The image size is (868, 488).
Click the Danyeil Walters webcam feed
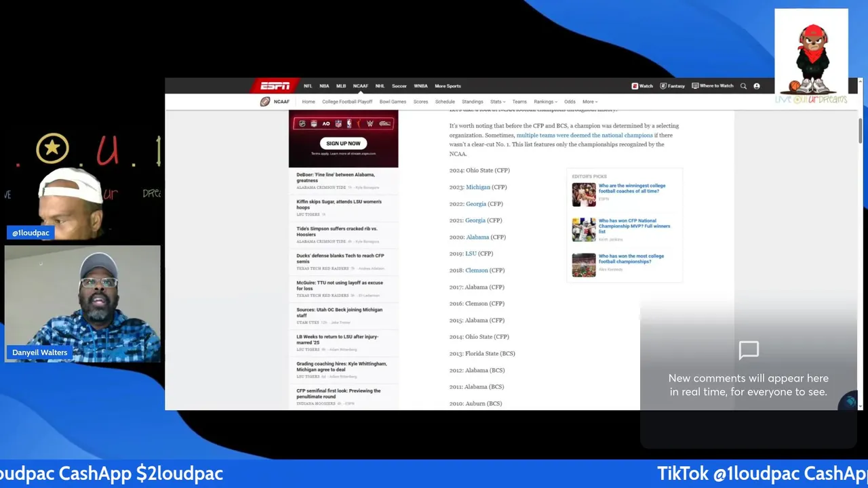tap(82, 304)
